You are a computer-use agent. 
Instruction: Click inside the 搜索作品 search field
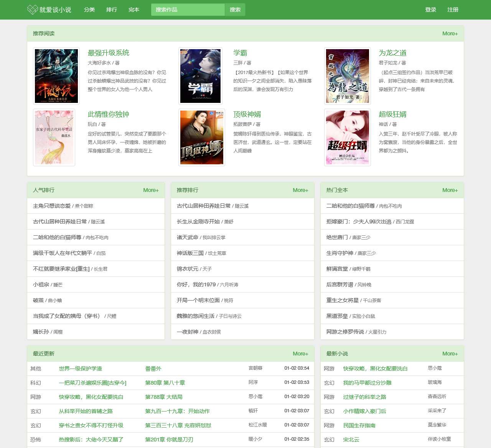point(187,9)
